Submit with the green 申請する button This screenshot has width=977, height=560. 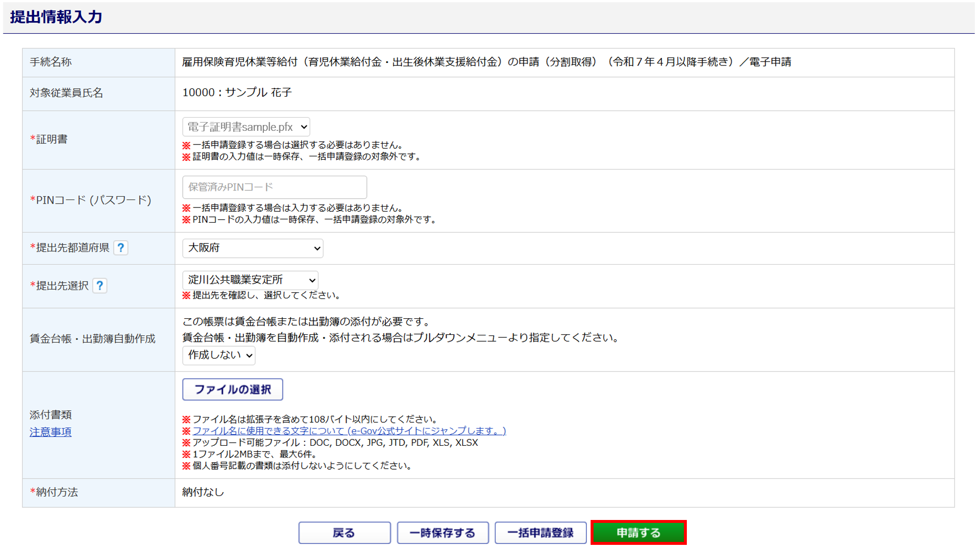pyautogui.click(x=638, y=533)
